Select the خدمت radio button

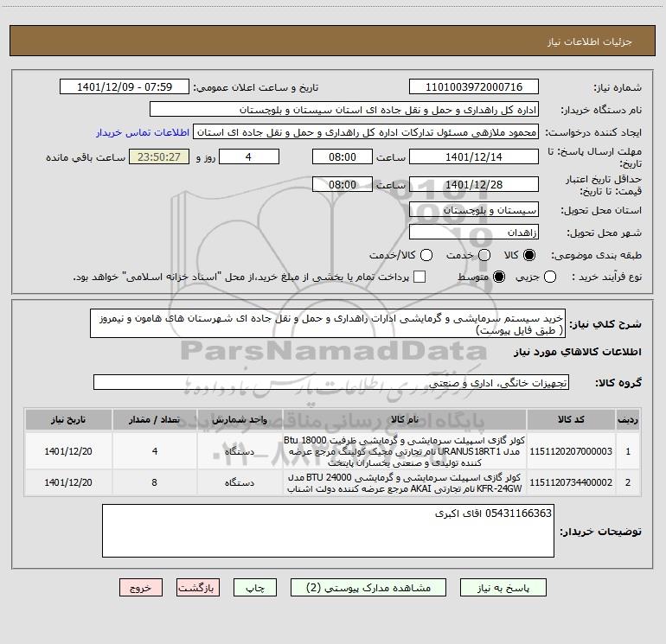(x=484, y=255)
